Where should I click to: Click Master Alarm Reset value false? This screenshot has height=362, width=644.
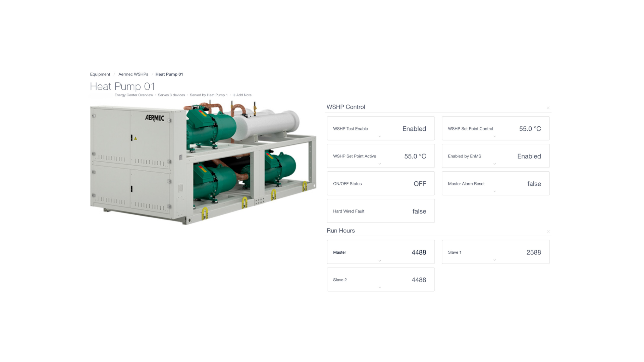point(534,184)
